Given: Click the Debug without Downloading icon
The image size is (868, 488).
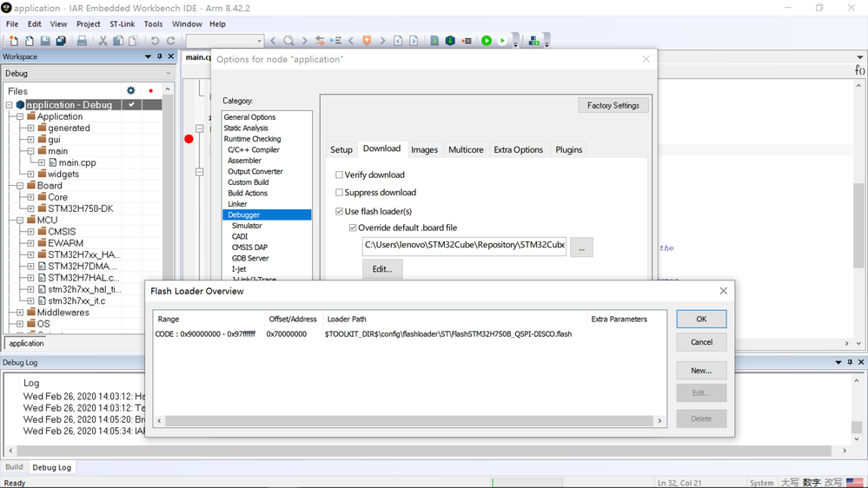Looking at the screenshot, I should tap(502, 41).
